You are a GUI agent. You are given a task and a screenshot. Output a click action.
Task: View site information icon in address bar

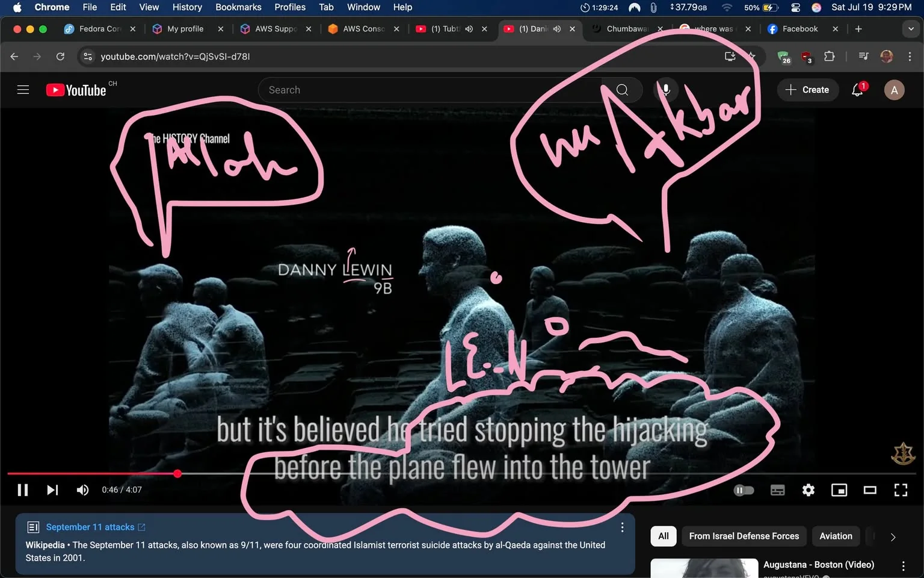tap(88, 56)
